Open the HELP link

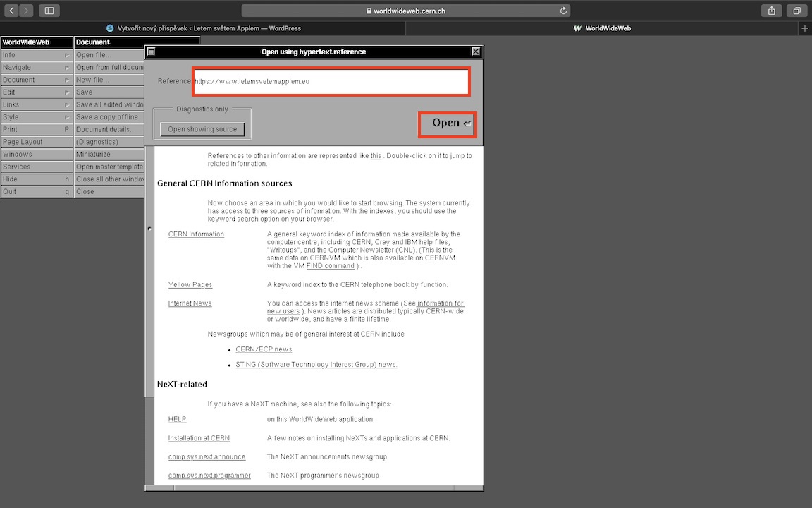[x=177, y=419]
